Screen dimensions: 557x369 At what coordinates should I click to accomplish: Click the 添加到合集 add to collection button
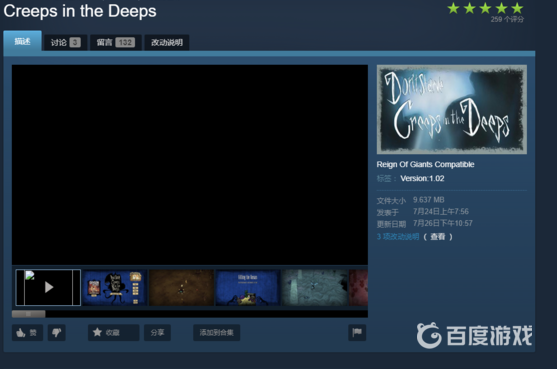(x=216, y=332)
